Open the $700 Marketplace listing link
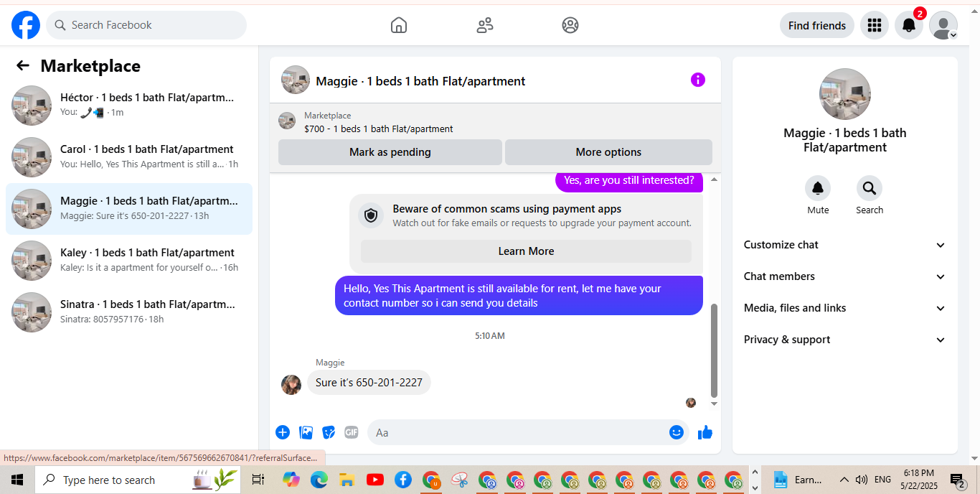Screen dimensions: 980x494 tap(378, 129)
